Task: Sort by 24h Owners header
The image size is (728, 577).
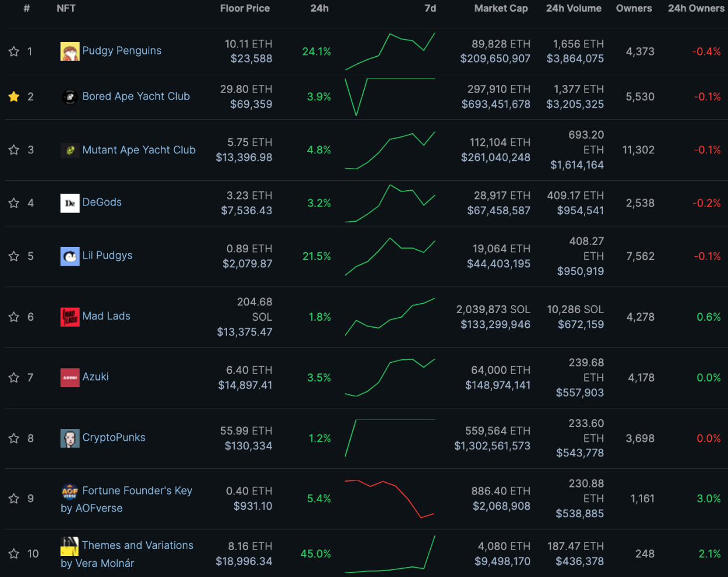Action: (x=696, y=8)
